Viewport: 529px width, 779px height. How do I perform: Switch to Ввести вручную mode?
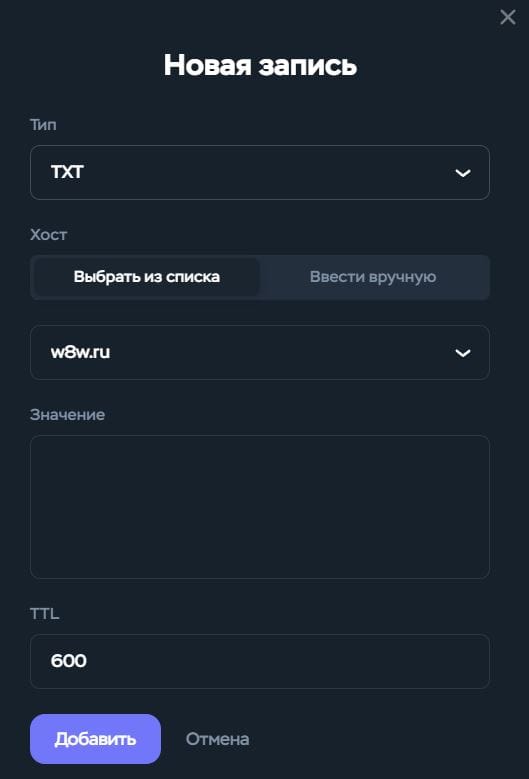[x=373, y=277]
